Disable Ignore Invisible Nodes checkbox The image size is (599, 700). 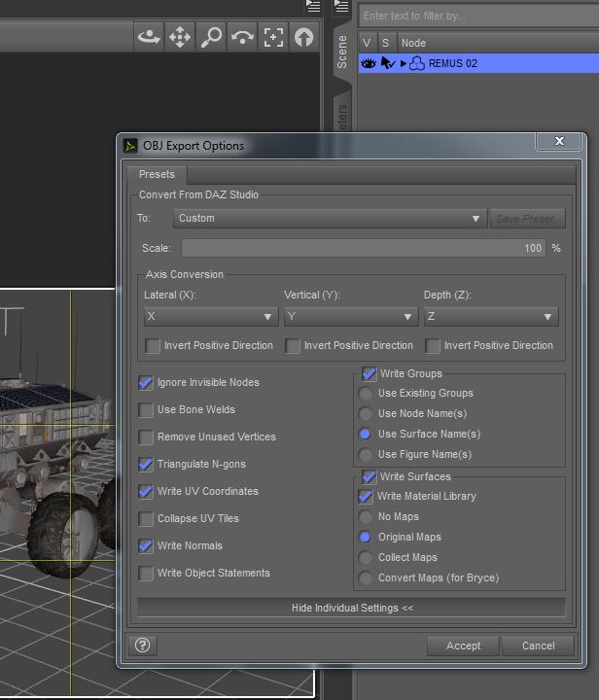tap(147, 383)
